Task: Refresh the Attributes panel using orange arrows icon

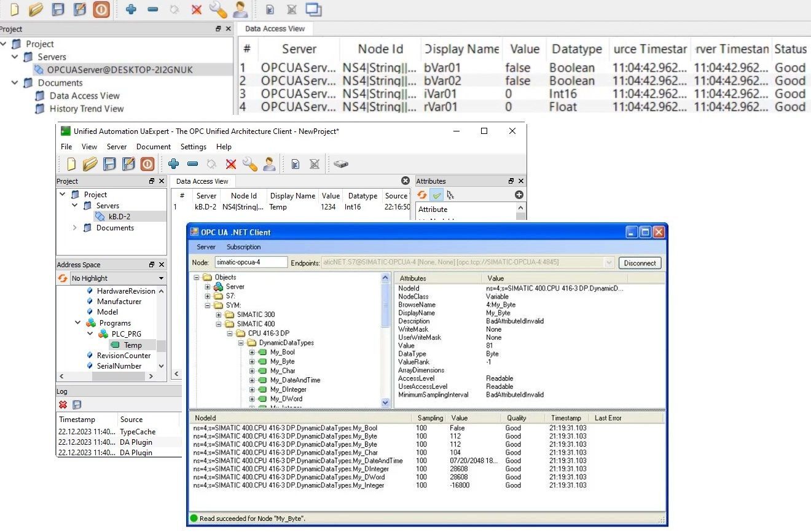Action: pos(422,195)
